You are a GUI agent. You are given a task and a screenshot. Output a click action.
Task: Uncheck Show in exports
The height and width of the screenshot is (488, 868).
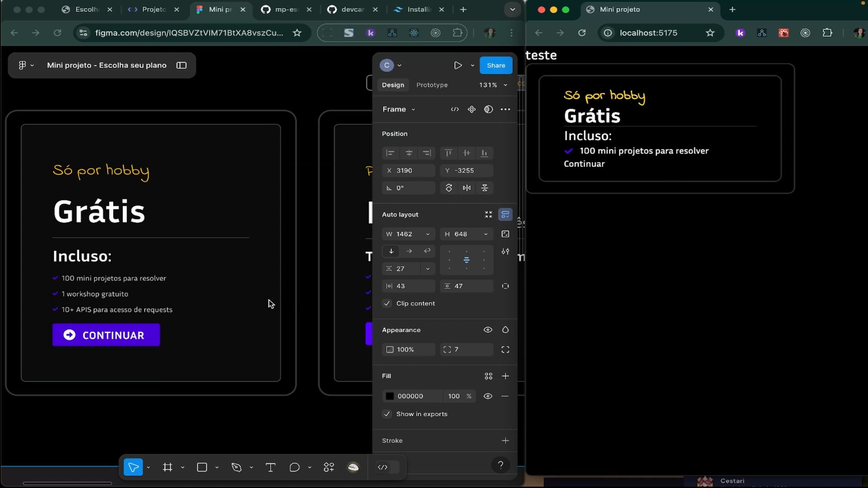coord(387,414)
